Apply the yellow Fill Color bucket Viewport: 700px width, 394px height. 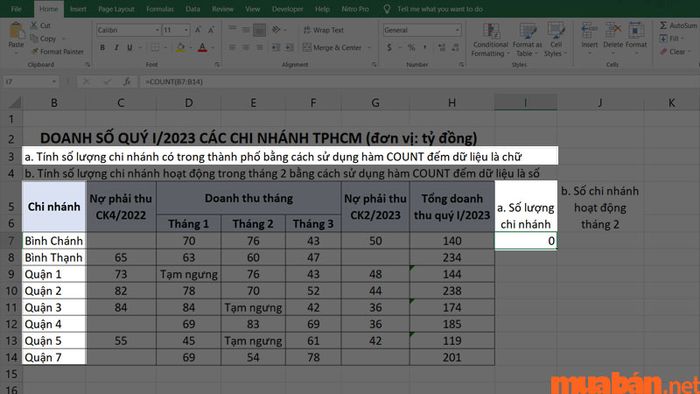(181, 47)
